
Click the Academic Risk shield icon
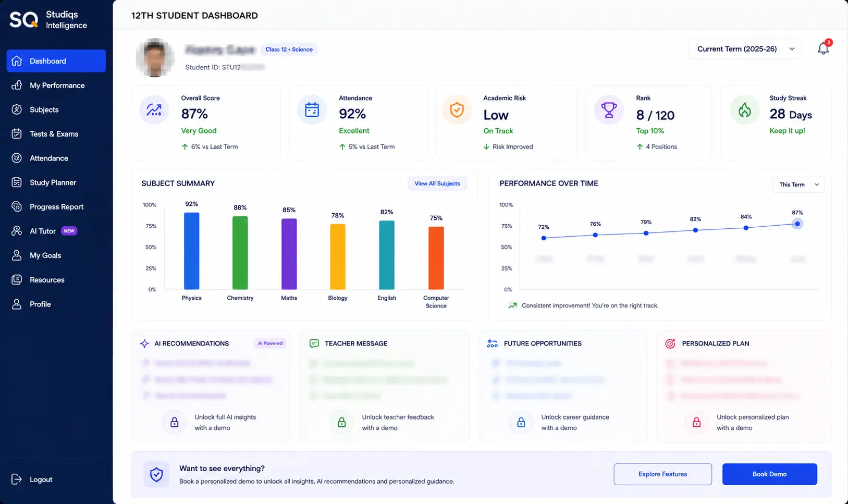pos(457,110)
